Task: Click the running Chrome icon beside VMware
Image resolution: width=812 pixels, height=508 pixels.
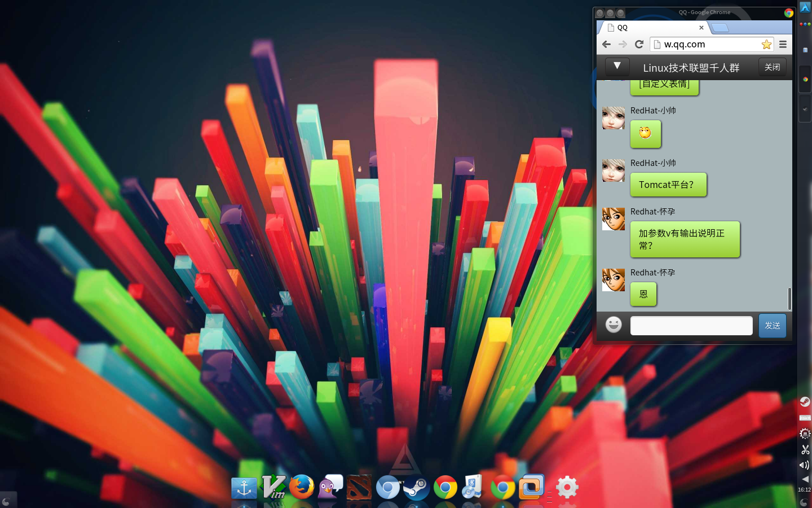Action: click(x=502, y=488)
